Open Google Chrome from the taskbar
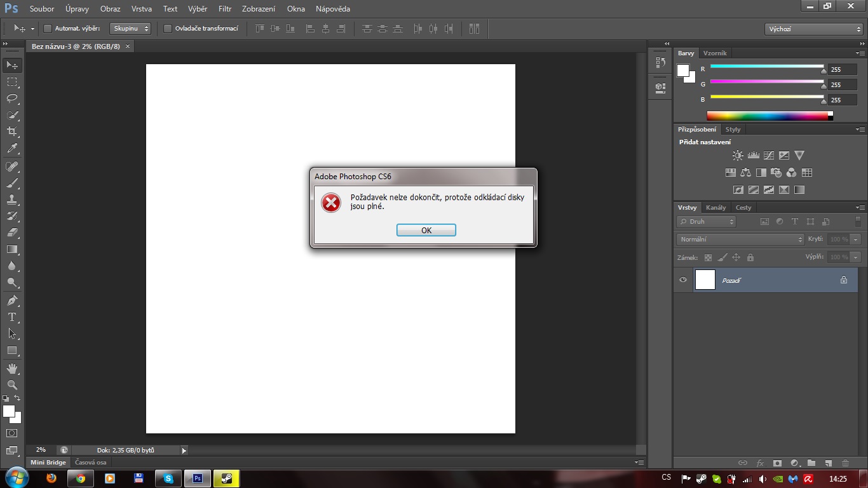 [81, 478]
